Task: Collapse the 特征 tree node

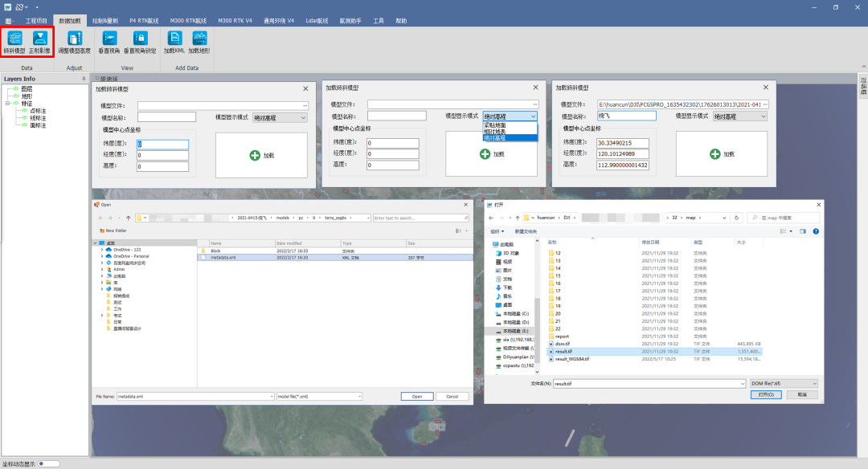Action: point(8,104)
